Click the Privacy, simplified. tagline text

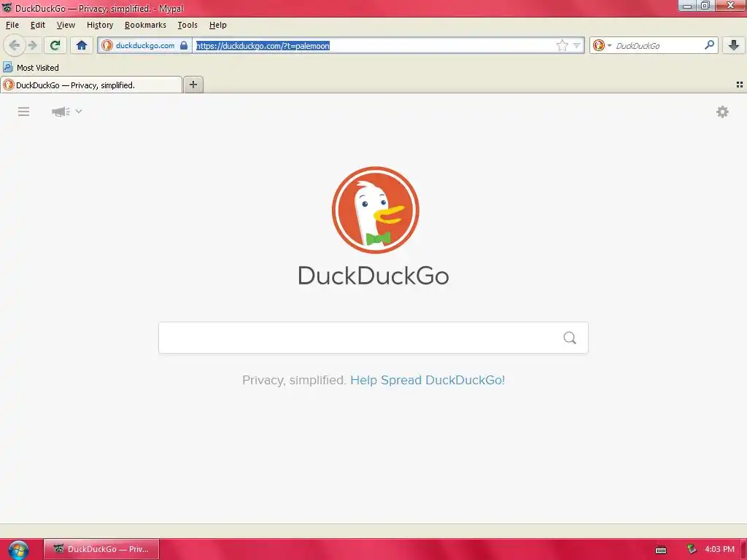pyautogui.click(x=294, y=380)
